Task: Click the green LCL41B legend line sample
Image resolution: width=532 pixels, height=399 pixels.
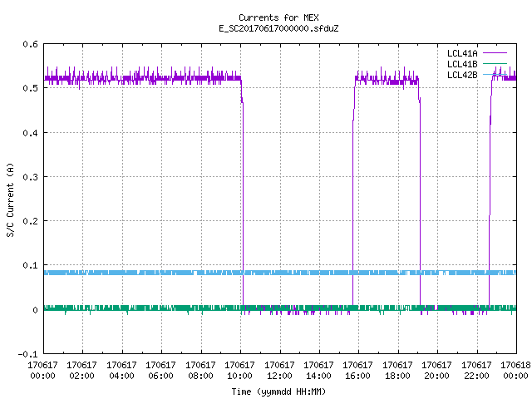Action: pos(495,63)
